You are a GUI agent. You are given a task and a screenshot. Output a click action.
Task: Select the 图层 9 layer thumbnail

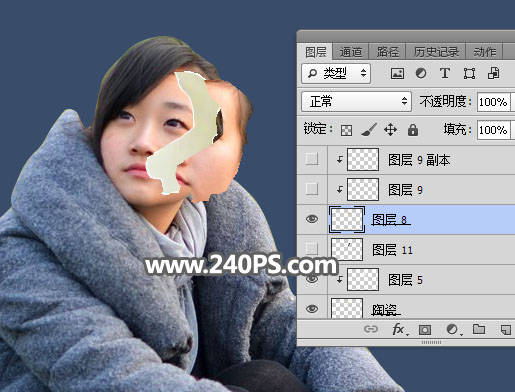(363, 189)
